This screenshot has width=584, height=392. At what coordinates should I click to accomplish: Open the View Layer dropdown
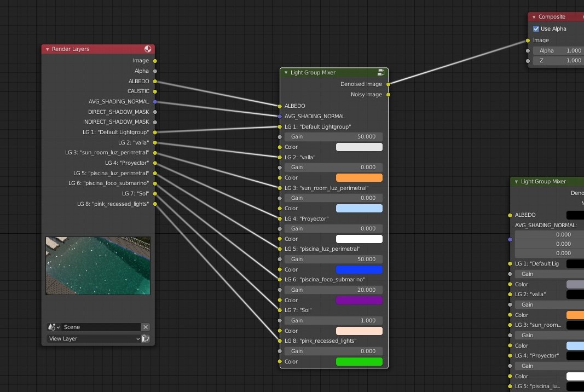[94, 339]
